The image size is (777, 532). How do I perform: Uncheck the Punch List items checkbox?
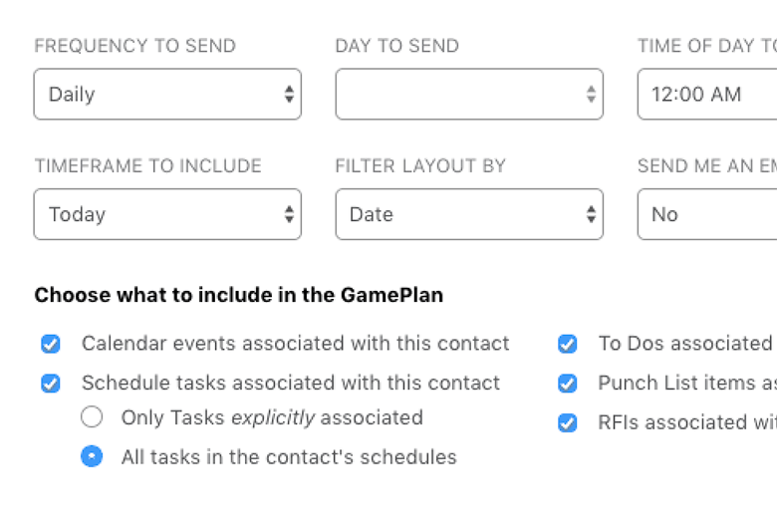click(x=567, y=384)
